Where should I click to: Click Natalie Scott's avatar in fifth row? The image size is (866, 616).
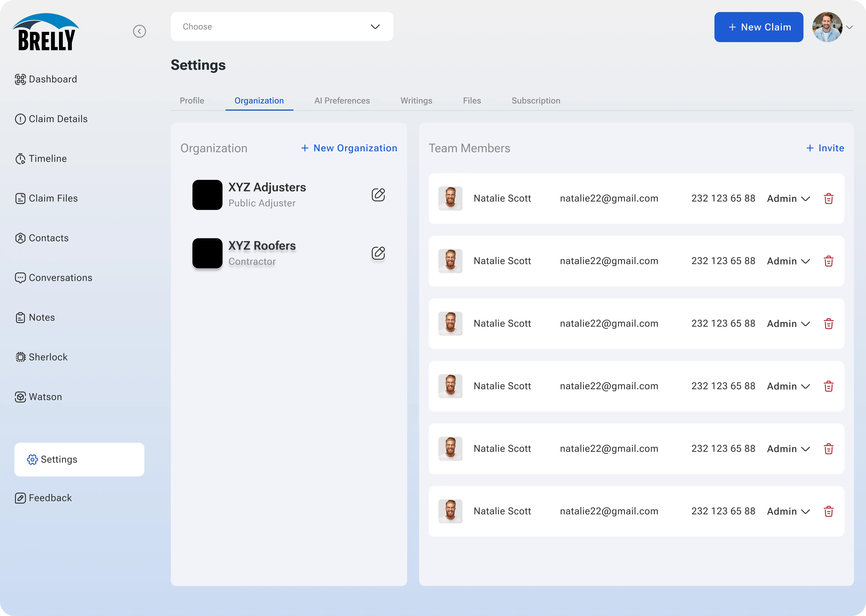450,449
